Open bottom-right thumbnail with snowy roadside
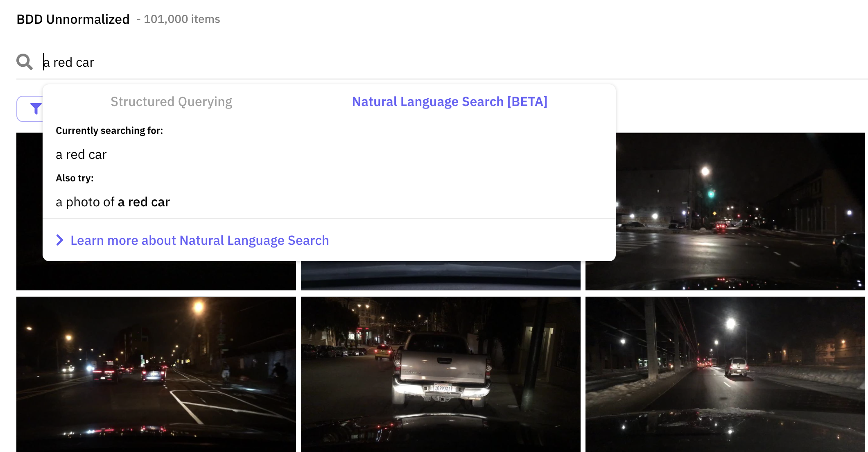This screenshot has width=868, height=452. tap(725, 374)
